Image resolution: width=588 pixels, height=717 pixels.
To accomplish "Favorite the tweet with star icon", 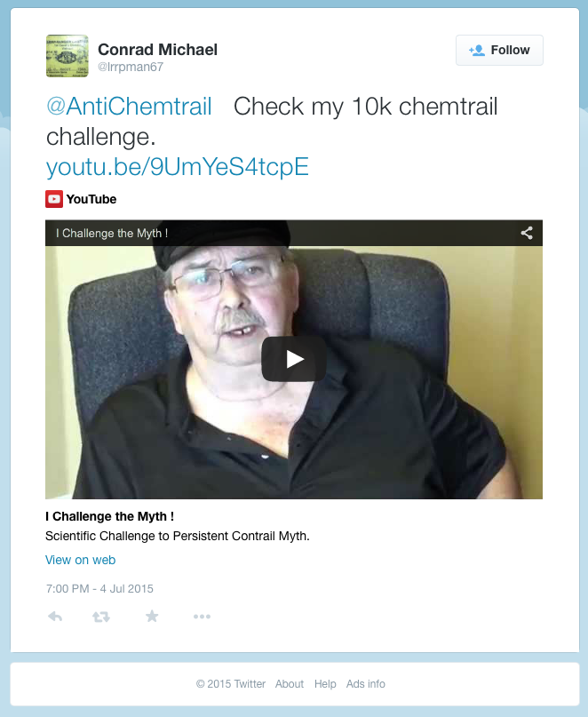I will [152, 617].
